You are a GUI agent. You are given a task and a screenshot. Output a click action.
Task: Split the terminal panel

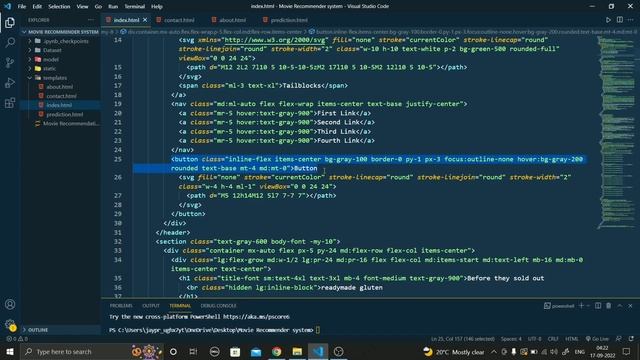click(x=598, y=305)
